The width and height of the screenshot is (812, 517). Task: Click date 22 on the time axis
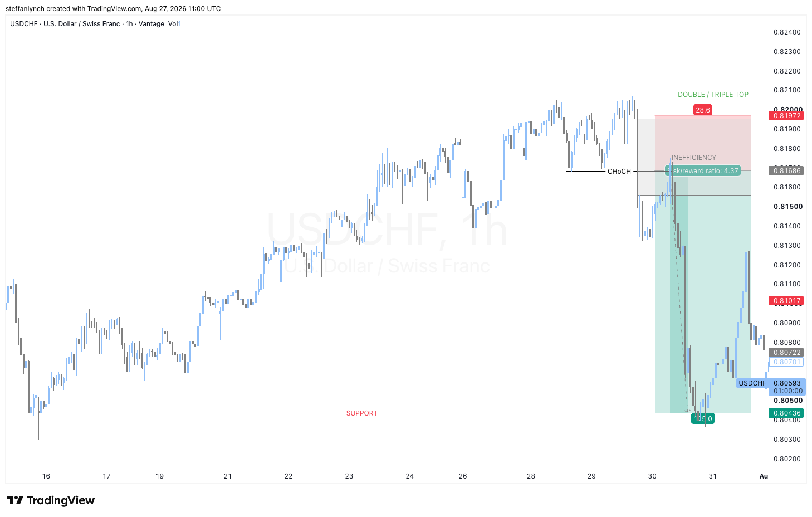(288, 476)
